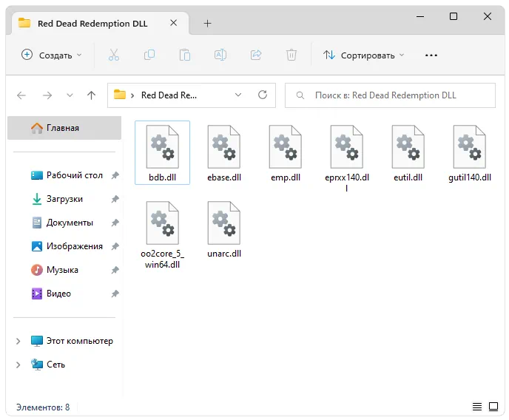The height and width of the screenshot is (420, 509).
Task: Expand the Этот компьютер tree node
Action: 18,341
